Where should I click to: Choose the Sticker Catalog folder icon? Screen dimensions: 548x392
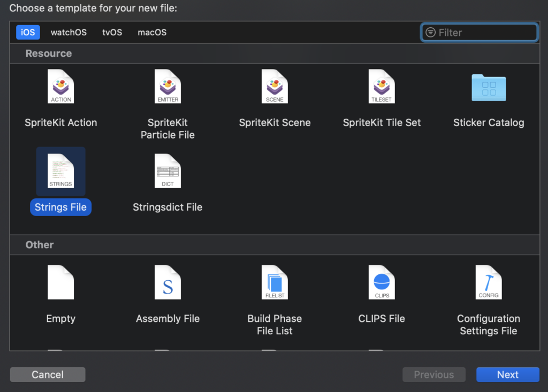(x=489, y=87)
